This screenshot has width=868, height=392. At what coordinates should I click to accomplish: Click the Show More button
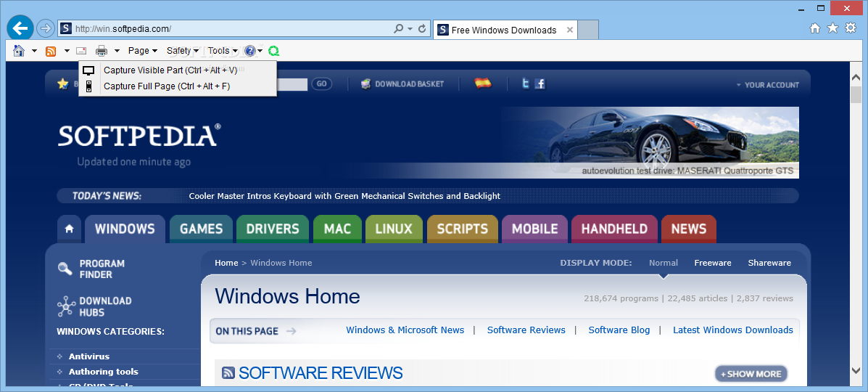[751, 374]
